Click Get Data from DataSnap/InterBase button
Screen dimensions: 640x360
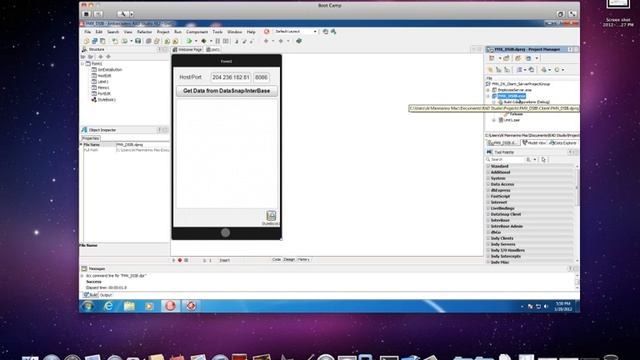pyautogui.click(x=227, y=91)
